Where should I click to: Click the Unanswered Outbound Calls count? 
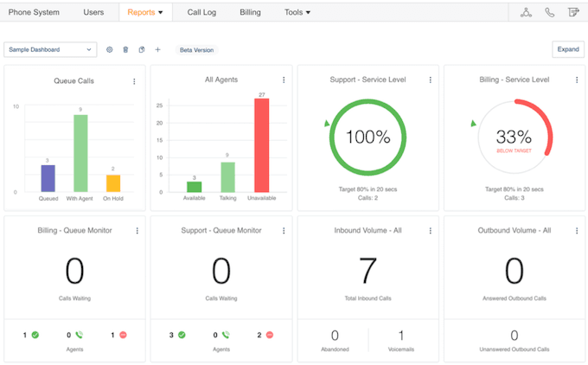click(x=514, y=336)
